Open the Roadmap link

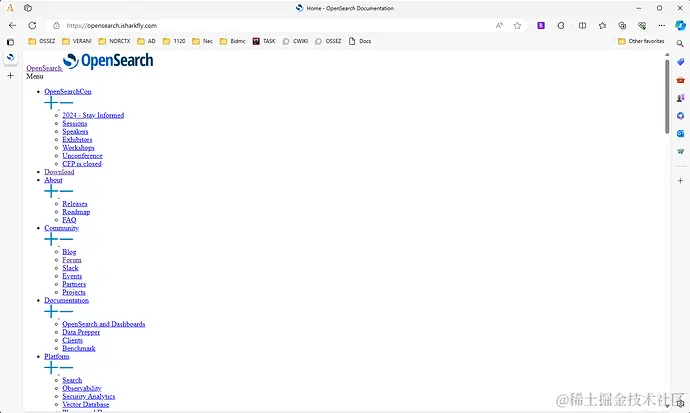pos(76,212)
